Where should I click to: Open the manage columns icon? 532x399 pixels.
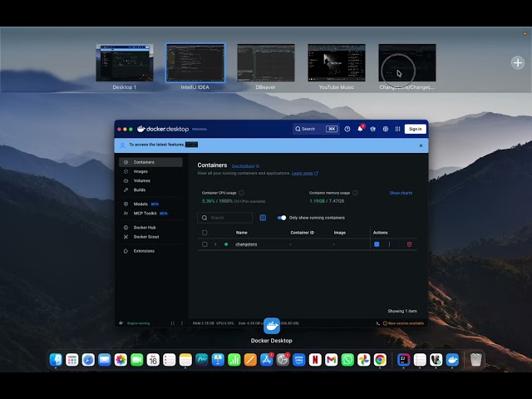(x=263, y=218)
